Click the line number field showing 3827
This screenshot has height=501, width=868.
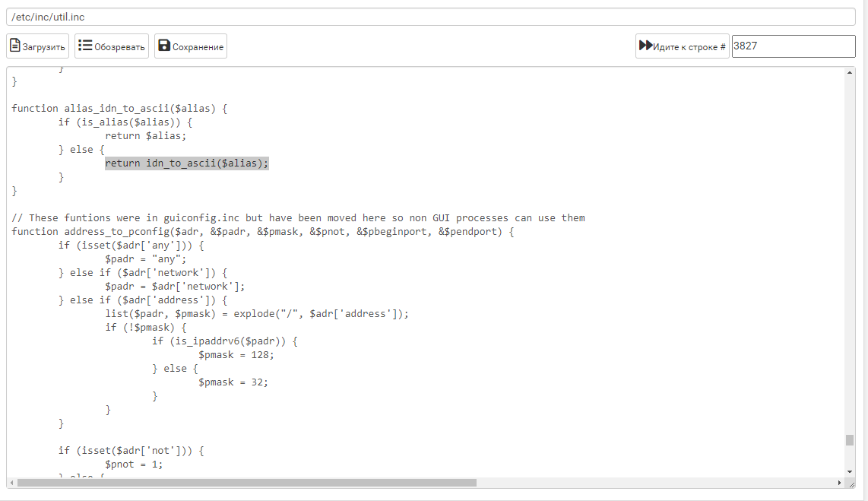(x=793, y=46)
